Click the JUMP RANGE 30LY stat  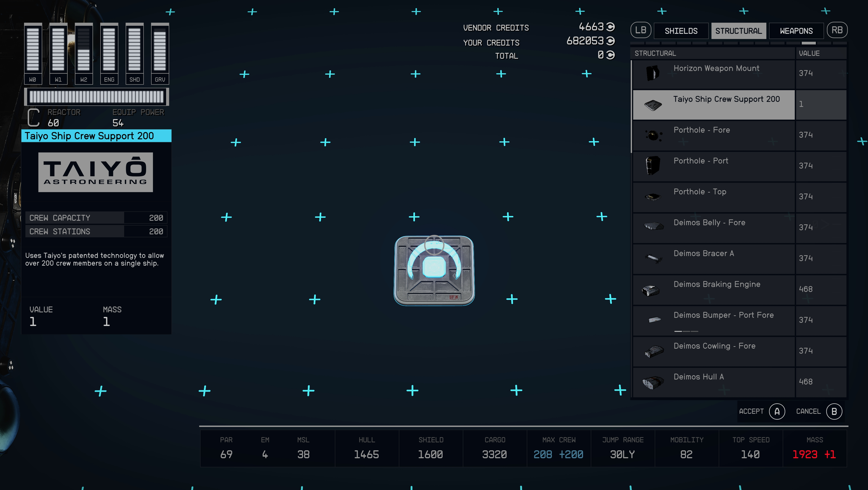pos(623,448)
